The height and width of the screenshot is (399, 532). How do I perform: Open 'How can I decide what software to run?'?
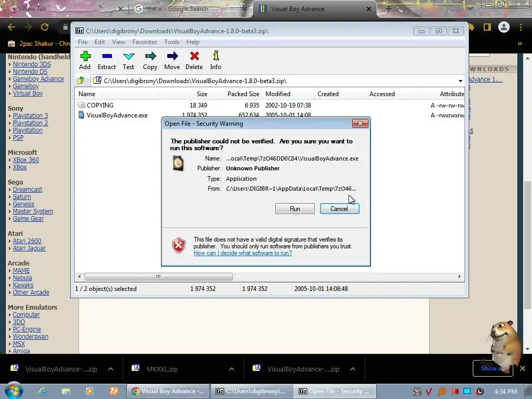click(x=243, y=253)
